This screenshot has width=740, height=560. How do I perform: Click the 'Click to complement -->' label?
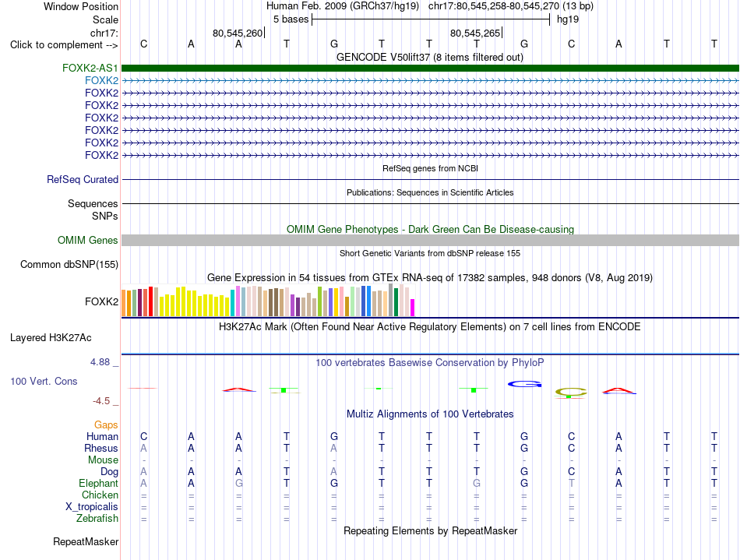[64, 45]
